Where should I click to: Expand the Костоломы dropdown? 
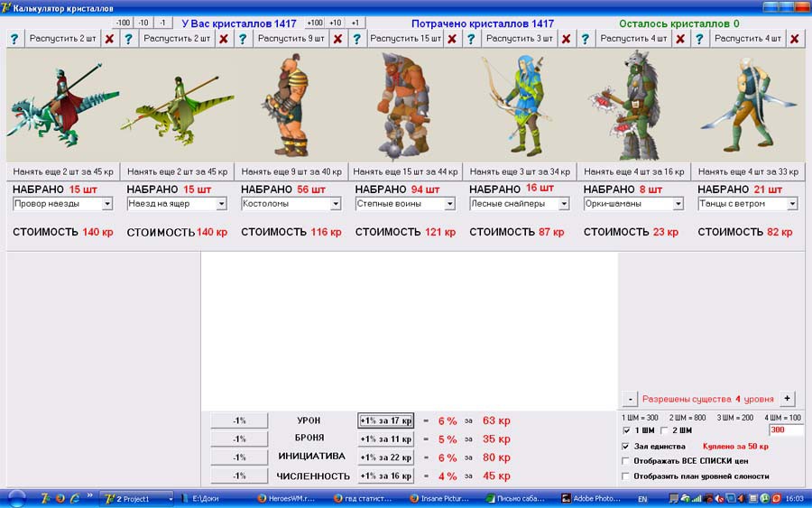pos(336,204)
